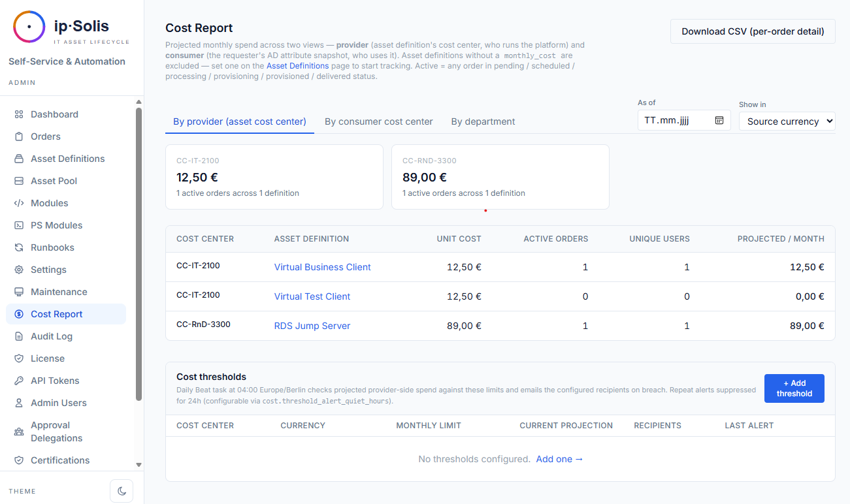The height and width of the screenshot is (504, 850).
Task: Click the As of date input field
Action: (684, 120)
